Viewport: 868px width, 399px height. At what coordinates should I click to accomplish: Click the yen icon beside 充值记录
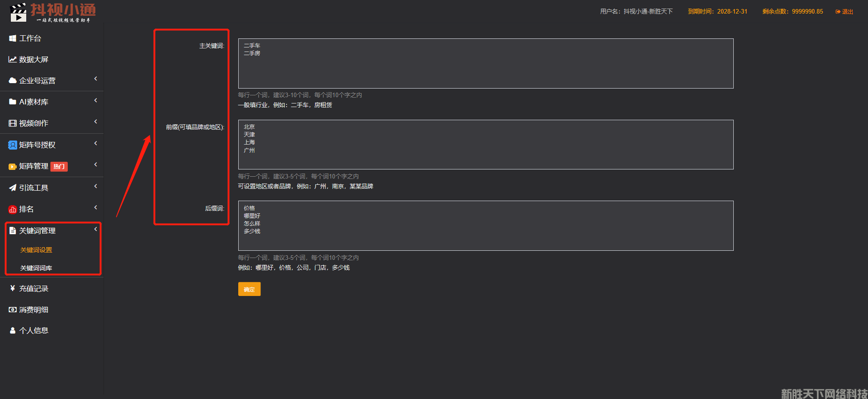coord(13,288)
